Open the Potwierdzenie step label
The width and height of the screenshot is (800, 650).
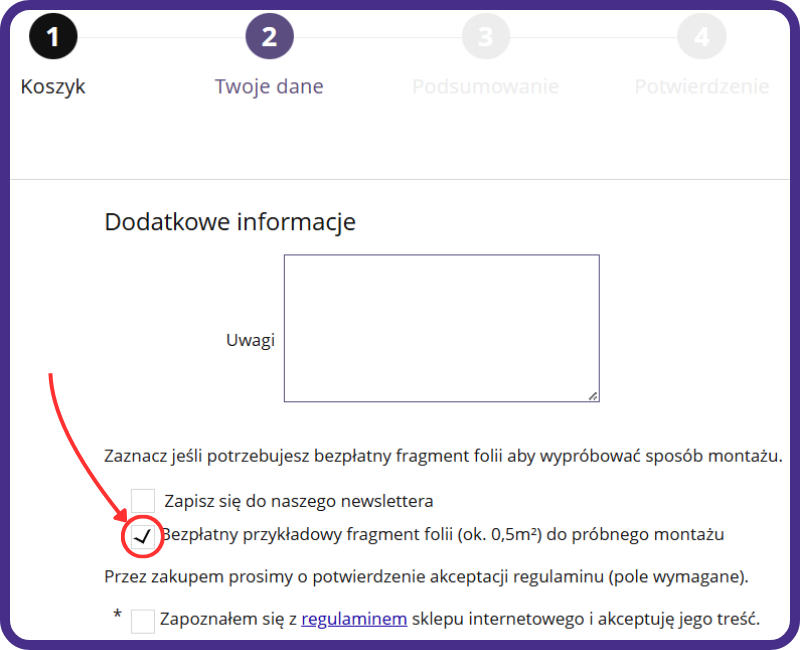point(701,87)
